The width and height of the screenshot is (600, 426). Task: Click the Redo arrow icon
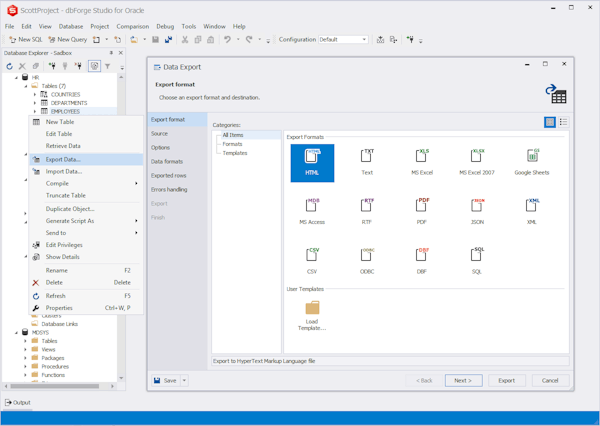[249, 39]
